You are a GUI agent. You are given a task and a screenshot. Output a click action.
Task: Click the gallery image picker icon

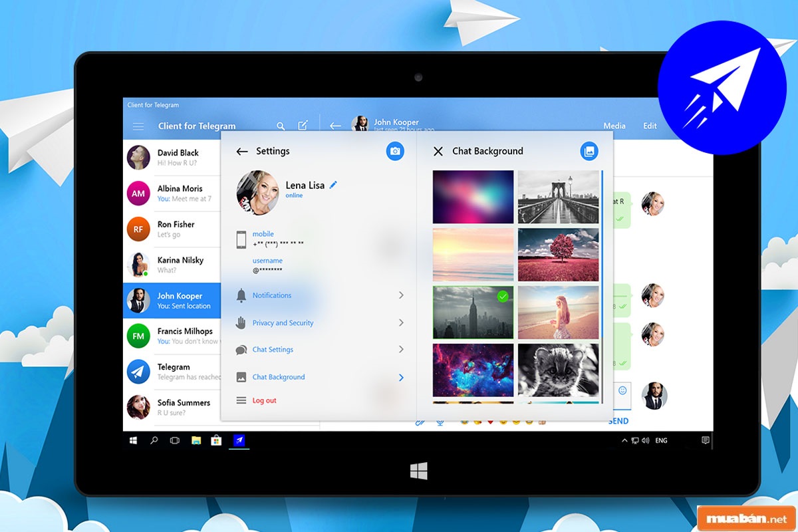589,151
